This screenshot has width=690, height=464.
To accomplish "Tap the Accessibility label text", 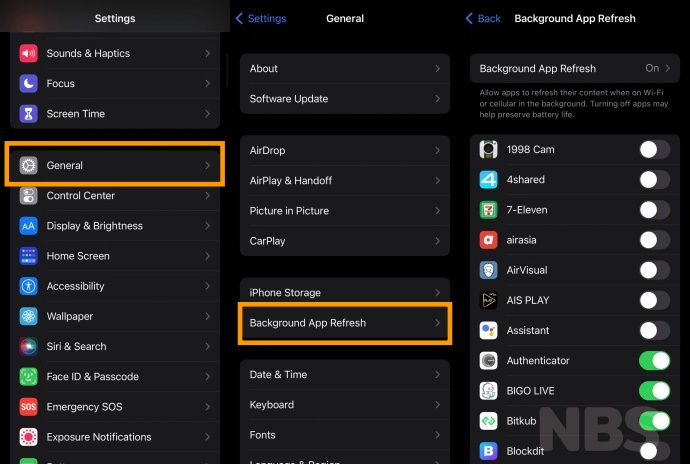I will click(x=75, y=286).
